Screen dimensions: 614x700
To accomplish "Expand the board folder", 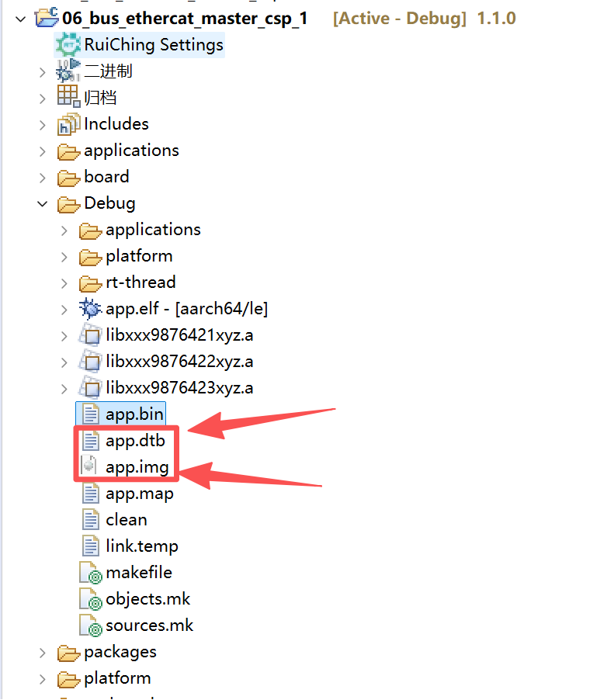I will tap(43, 178).
